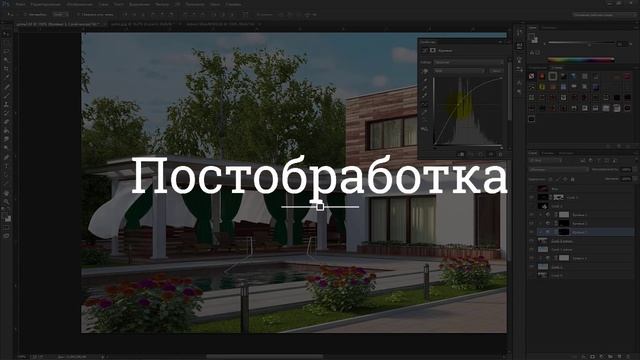Screen dimensions: 640x360
Task: Select the Move tool in the toolbar
Action: pyautogui.click(x=6, y=34)
